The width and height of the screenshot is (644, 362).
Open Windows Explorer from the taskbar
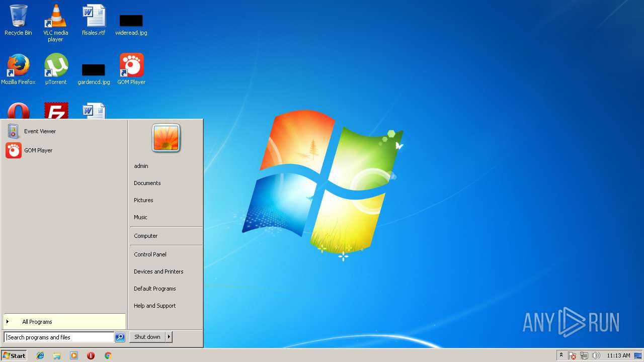[x=57, y=355]
